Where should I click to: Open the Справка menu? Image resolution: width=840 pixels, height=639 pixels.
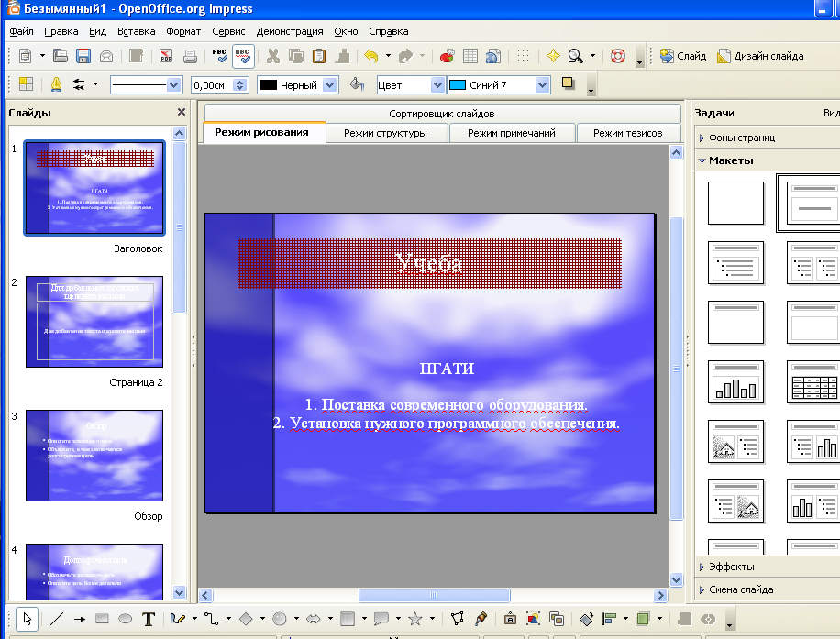click(389, 31)
